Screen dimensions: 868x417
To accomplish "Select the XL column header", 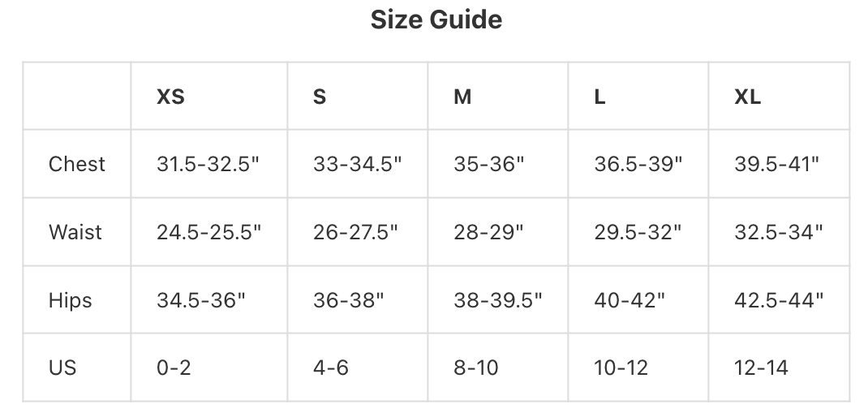I will click(x=747, y=97).
